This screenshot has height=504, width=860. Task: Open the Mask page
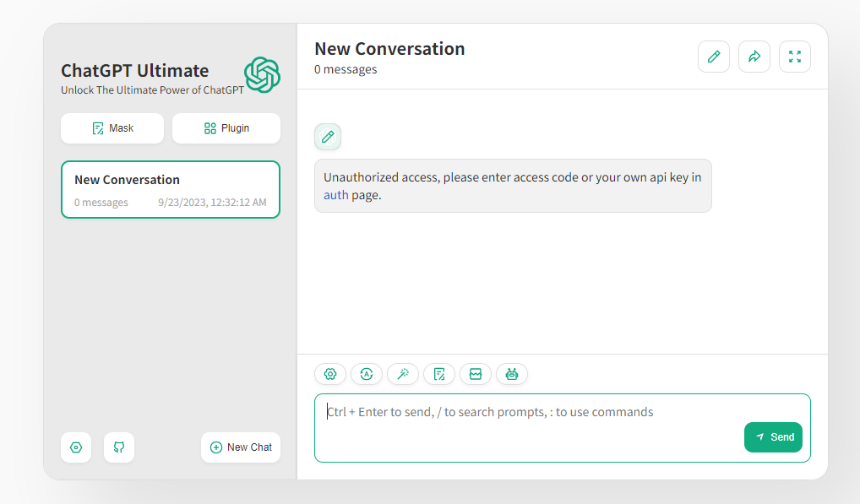click(113, 128)
